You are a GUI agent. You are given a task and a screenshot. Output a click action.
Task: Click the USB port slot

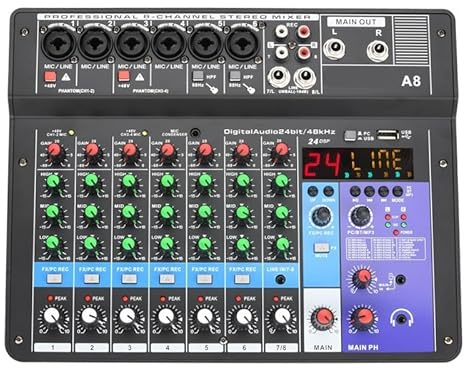point(388,135)
